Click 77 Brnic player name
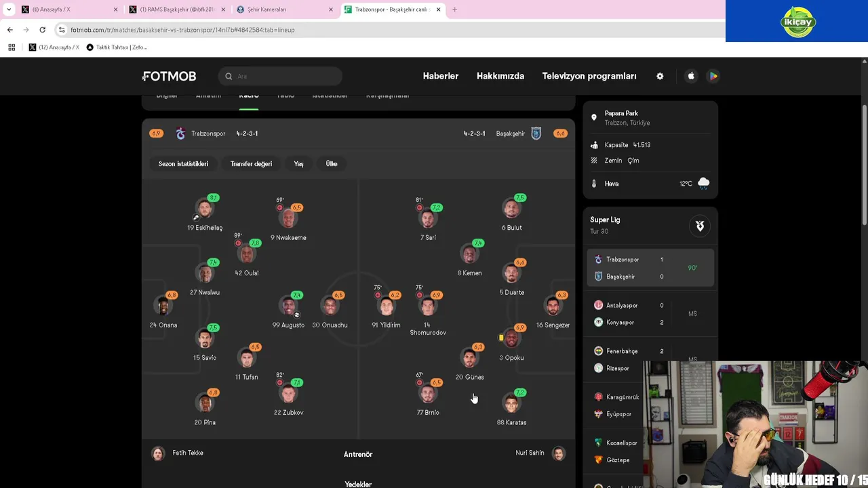 428,413
